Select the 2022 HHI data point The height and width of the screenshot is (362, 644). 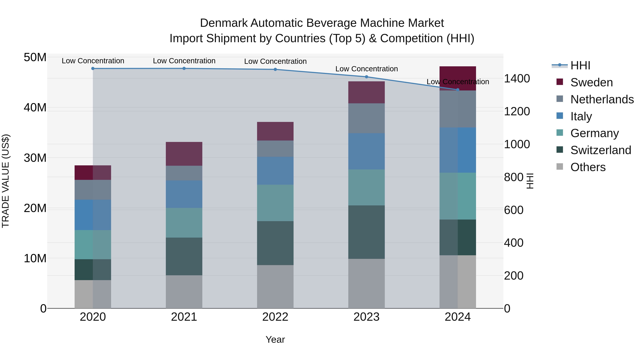(x=275, y=70)
